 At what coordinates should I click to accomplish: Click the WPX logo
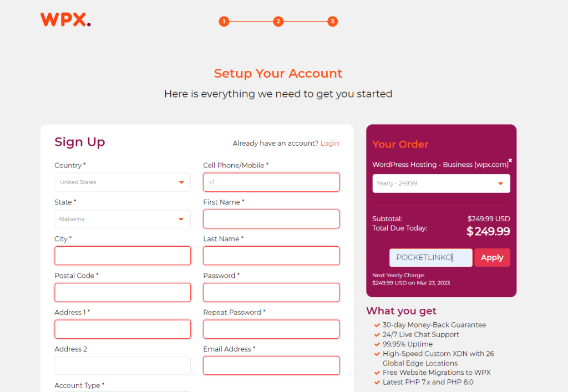[65, 19]
